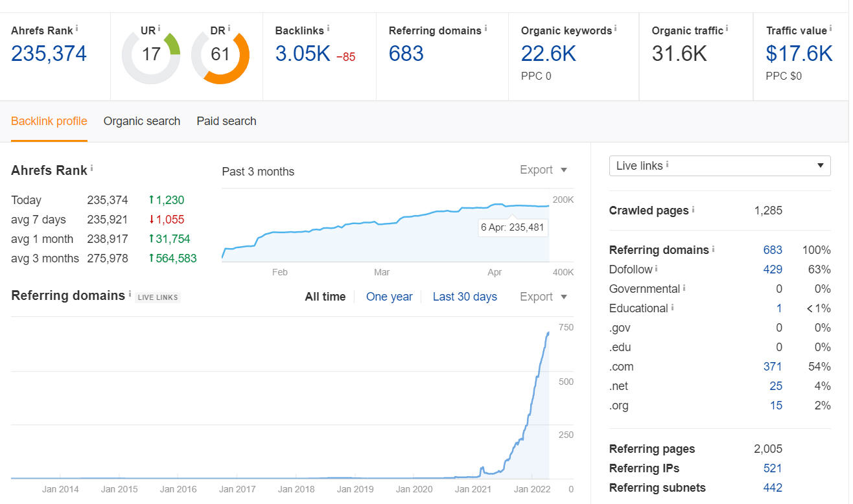Open the Educational domains count 1

pyautogui.click(x=779, y=308)
